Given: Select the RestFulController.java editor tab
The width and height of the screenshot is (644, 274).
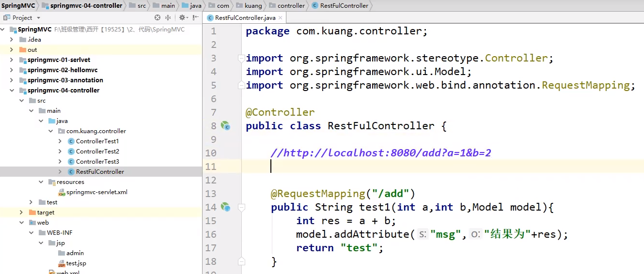Looking at the screenshot, I should [245, 18].
